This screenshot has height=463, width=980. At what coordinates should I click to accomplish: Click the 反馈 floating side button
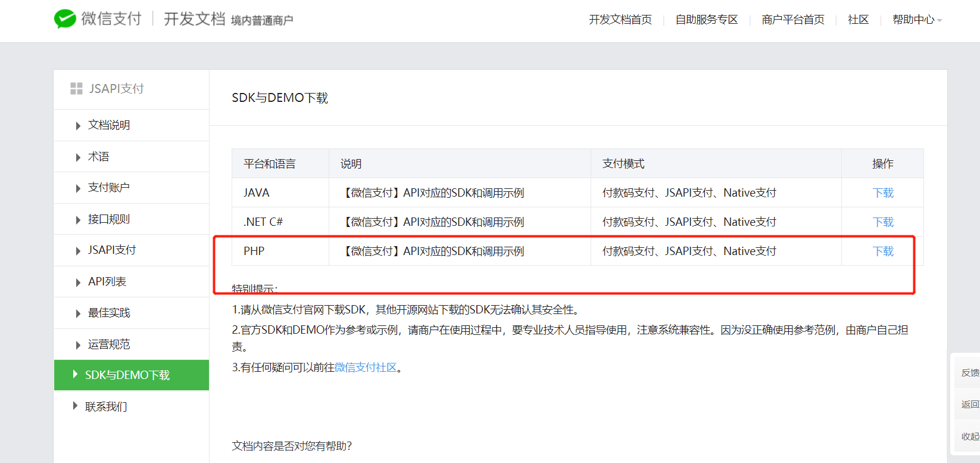970,373
